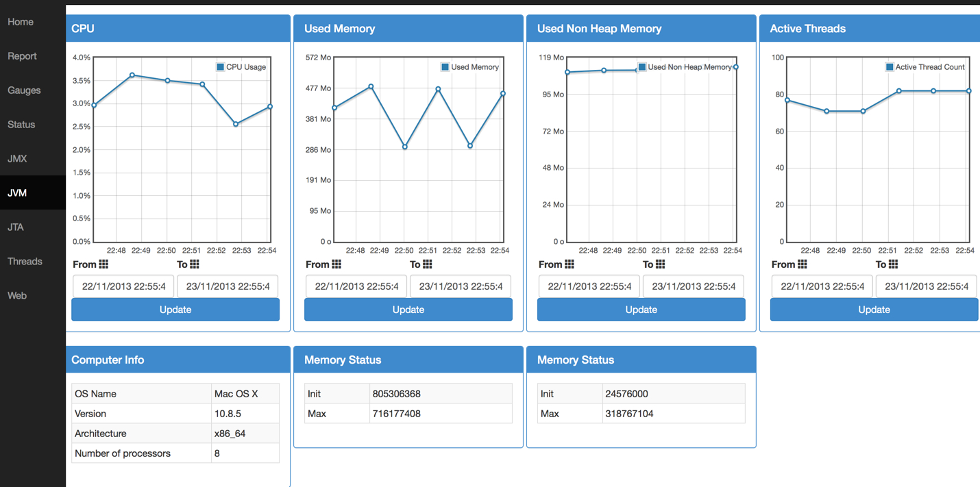Click Active Threads From calendar icon
Image resolution: width=980 pixels, height=487 pixels.
coord(803,264)
